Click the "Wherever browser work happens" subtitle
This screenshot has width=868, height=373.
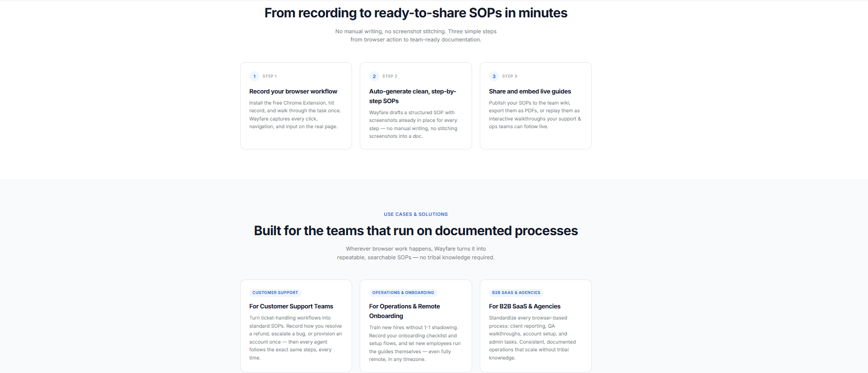[416, 253]
